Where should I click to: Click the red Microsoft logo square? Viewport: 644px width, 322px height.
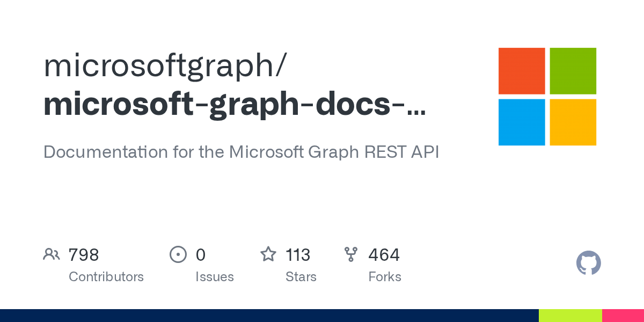[x=522, y=71]
